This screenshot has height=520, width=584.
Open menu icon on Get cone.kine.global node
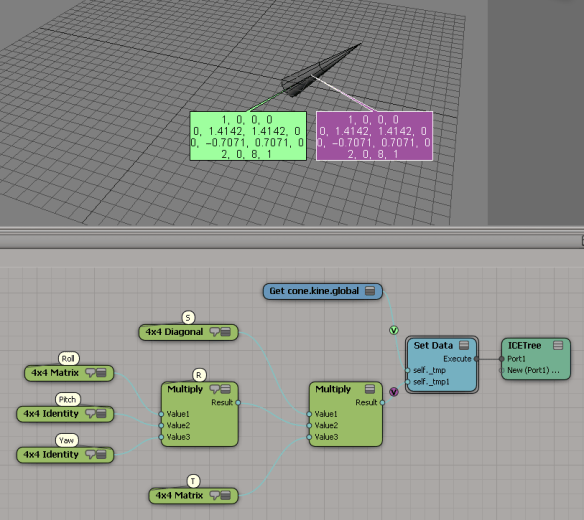tap(369, 291)
